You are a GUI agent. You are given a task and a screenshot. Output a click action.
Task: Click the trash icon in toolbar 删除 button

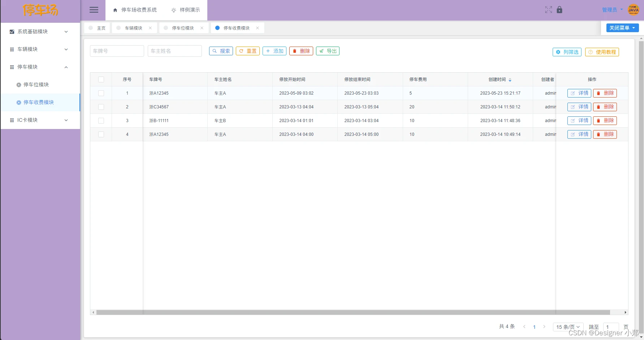295,51
